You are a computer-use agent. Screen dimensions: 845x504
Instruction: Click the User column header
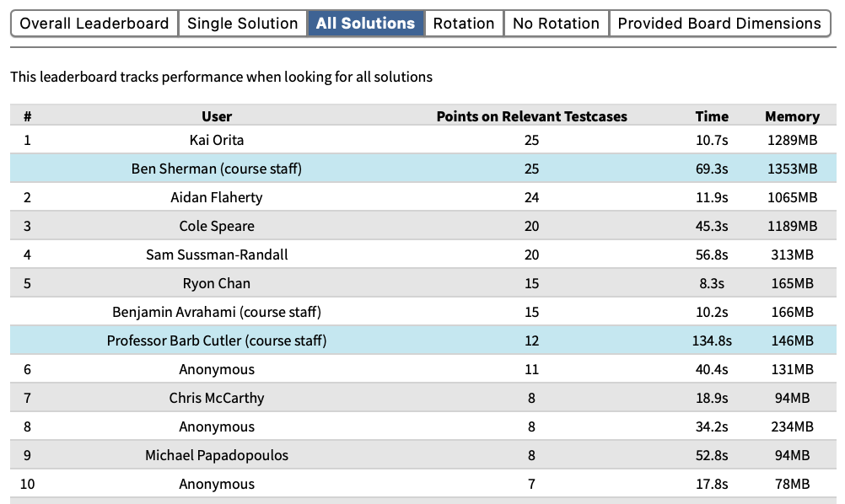[217, 116]
